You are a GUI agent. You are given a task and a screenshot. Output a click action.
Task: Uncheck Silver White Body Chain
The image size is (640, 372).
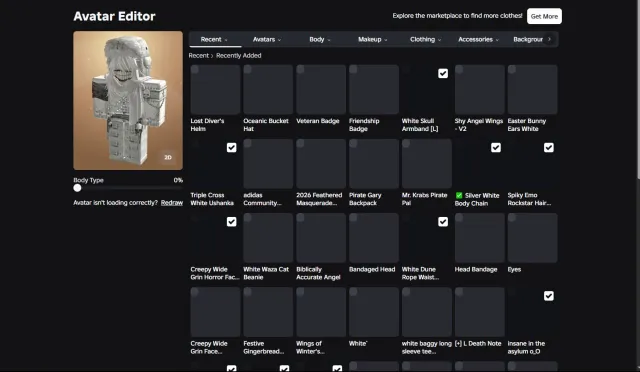coord(496,147)
